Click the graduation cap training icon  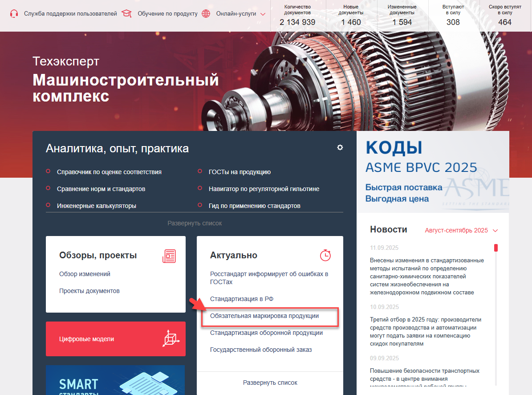[126, 13]
